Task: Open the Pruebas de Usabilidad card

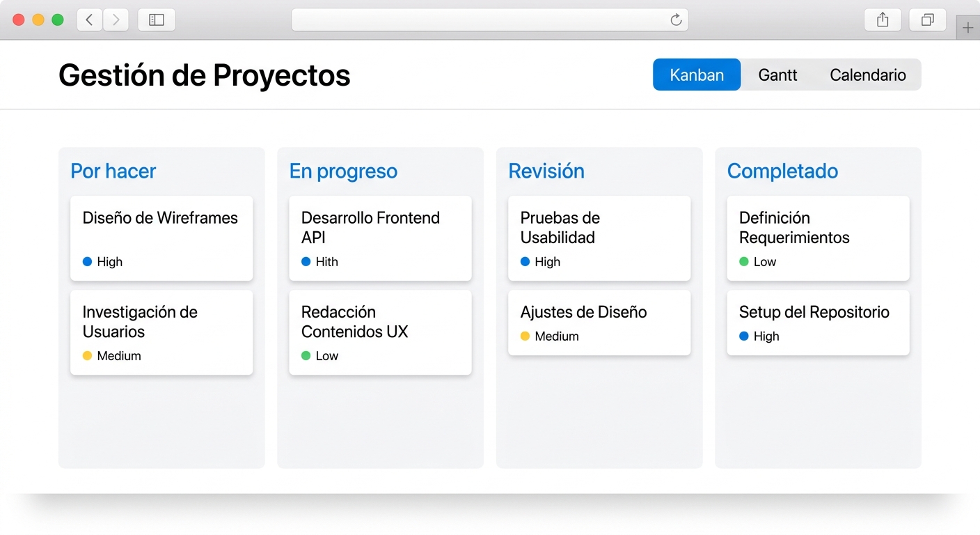Action: click(x=599, y=237)
